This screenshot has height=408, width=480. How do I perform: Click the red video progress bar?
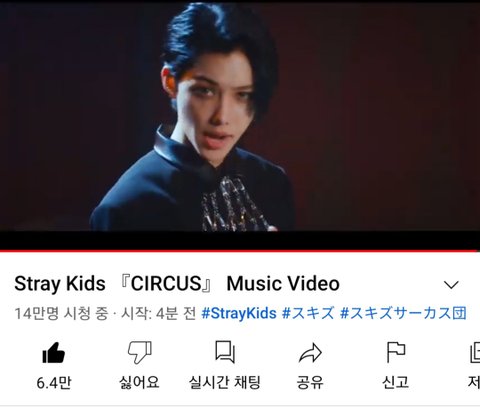point(240,251)
